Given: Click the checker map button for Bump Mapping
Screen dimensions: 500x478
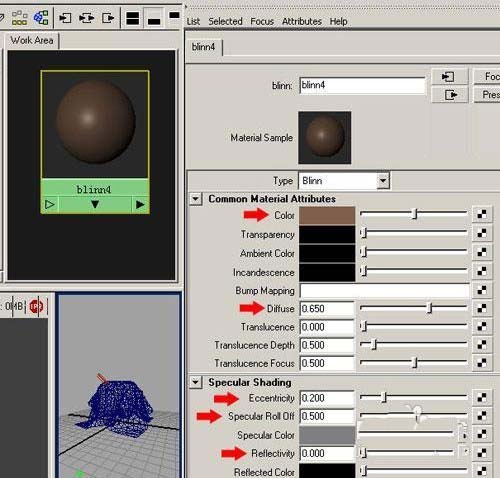Looking at the screenshot, I should click(x=482, y=290).
